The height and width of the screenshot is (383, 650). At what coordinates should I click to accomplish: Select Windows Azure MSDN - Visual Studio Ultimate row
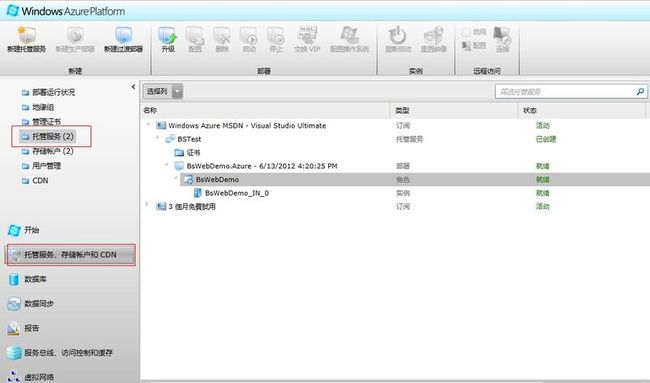pyautogui.click(x=395, y=125)
